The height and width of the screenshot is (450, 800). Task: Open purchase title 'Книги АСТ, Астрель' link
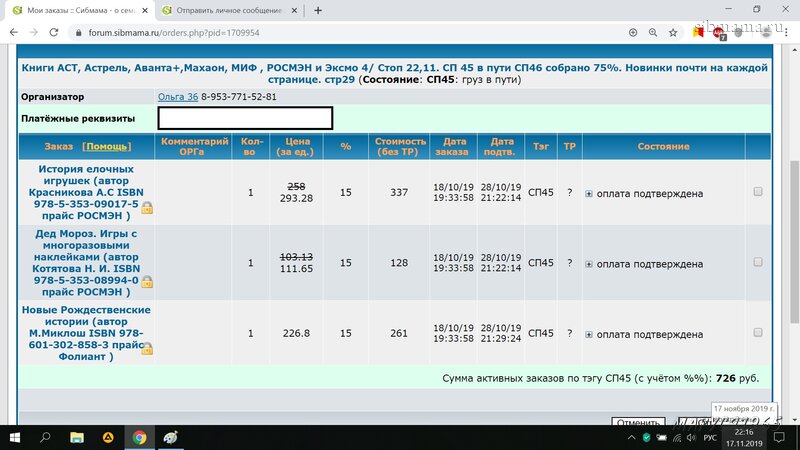(394, 73)
